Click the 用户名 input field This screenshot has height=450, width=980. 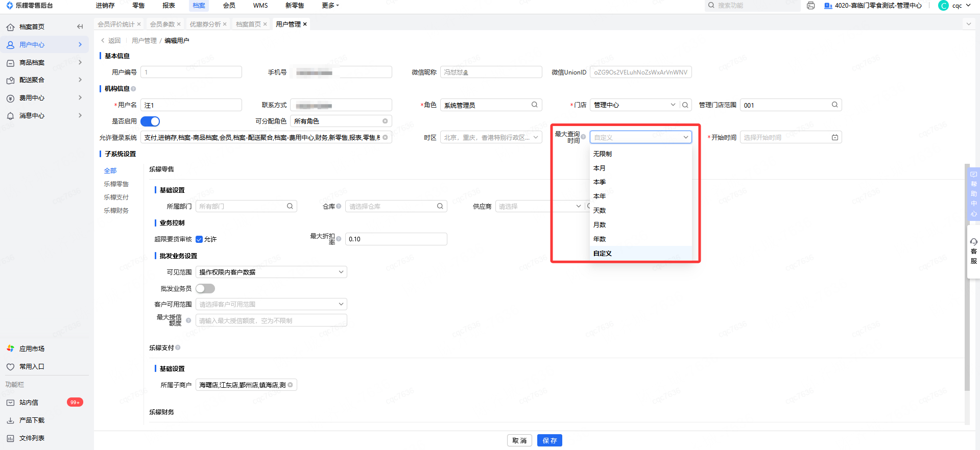(x=191, y=105)
